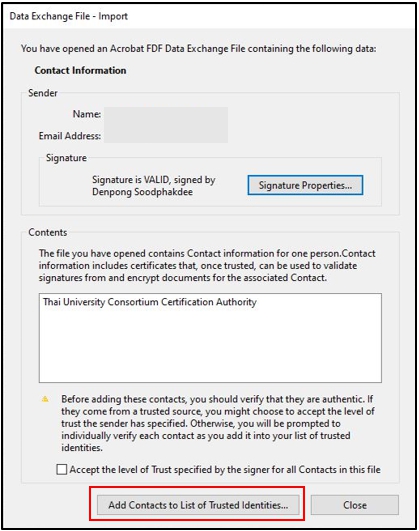This screenshot has height=531, width=419.
Task: Click the Data Exchange File - Import title bar
Action: click(210, 16)
